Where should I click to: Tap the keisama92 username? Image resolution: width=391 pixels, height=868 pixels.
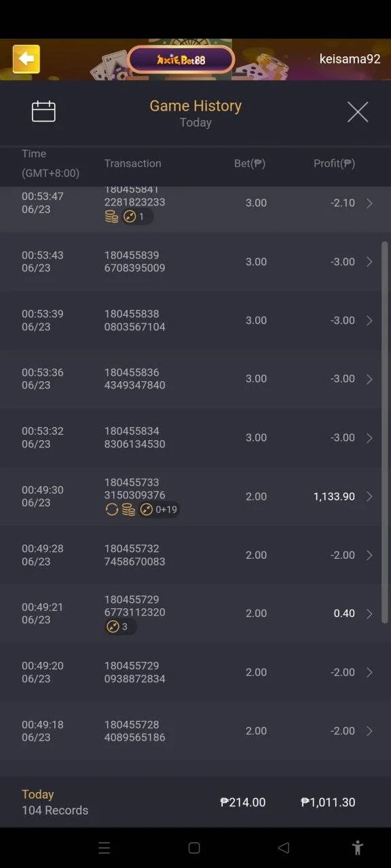pos(350,59)
